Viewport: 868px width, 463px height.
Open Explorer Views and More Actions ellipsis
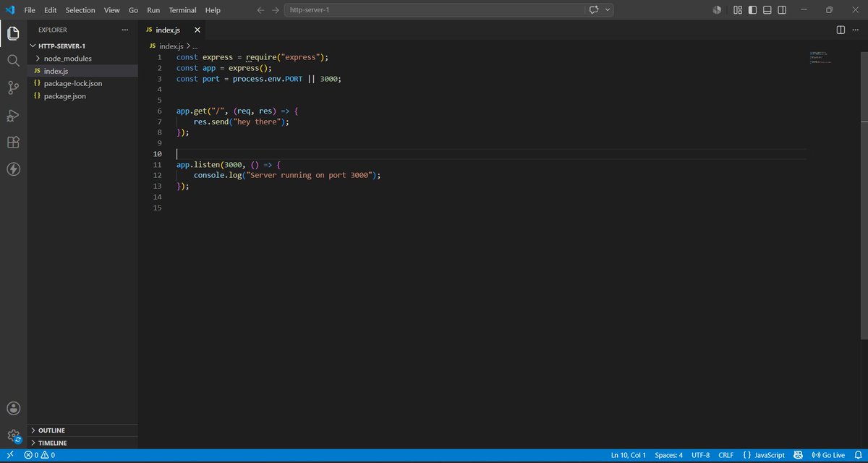click(x=125, y=30)
